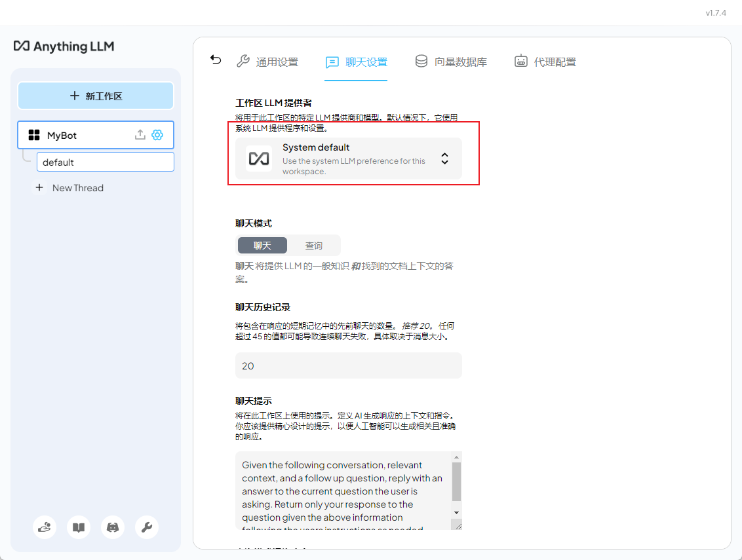Screen dimensions: 742x560
Task: Click the upload icon beside MyBot
Action: [140, 135]
